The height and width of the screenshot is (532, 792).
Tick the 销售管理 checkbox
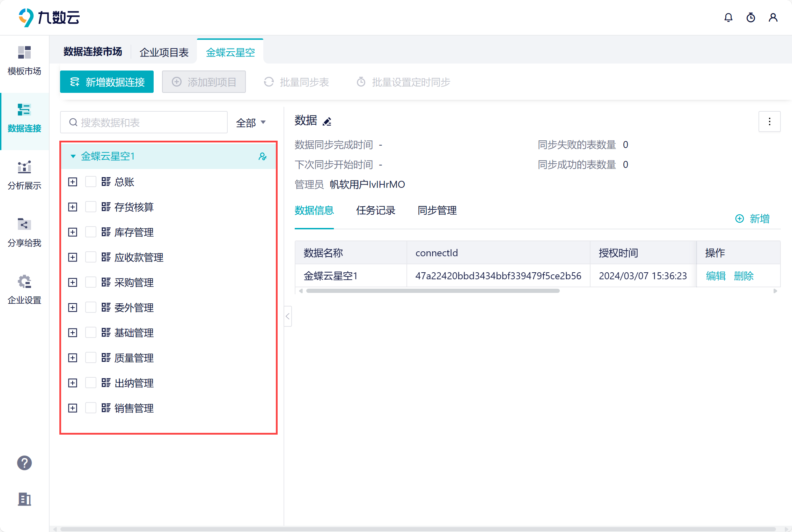tap(91, 408)
